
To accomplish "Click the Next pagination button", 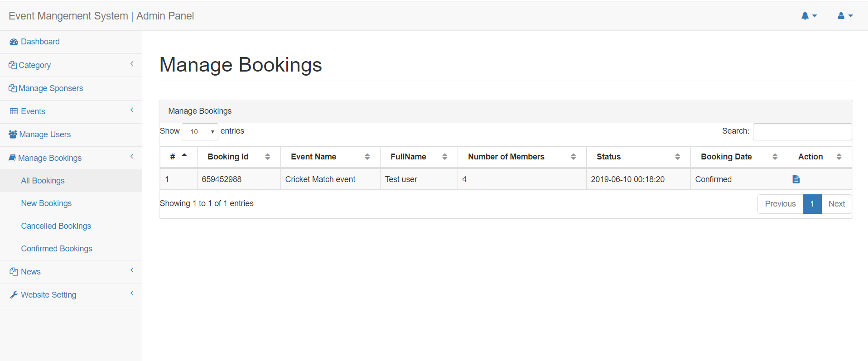I will tap(836, 204).
